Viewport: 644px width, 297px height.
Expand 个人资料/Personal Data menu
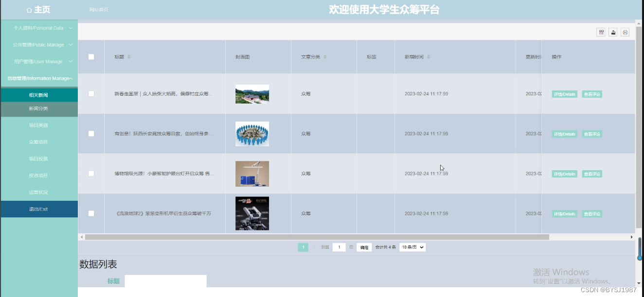click(x=39, y=28)
